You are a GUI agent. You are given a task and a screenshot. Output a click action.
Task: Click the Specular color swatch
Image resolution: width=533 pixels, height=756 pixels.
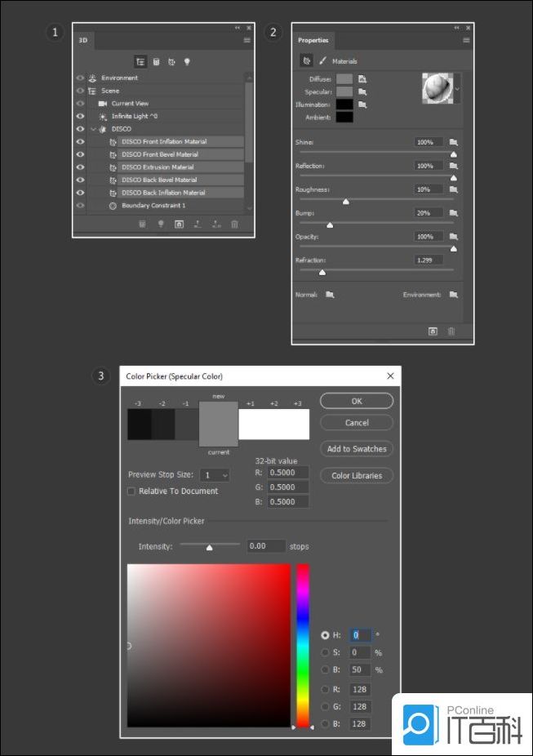tap(344, 92)
